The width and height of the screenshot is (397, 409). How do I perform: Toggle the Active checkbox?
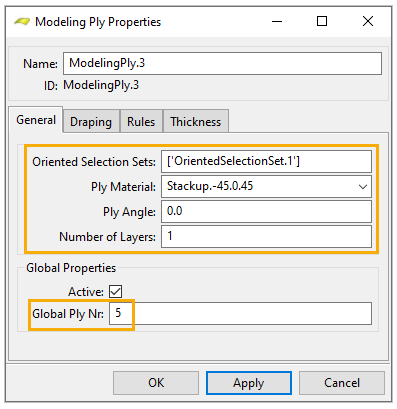tap(115, 291)
